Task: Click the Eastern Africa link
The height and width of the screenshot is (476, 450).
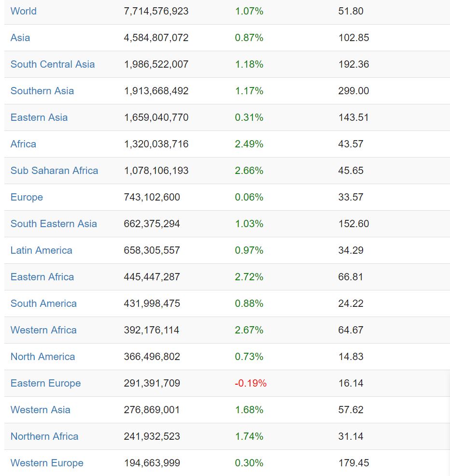Action: coord(42,277)
